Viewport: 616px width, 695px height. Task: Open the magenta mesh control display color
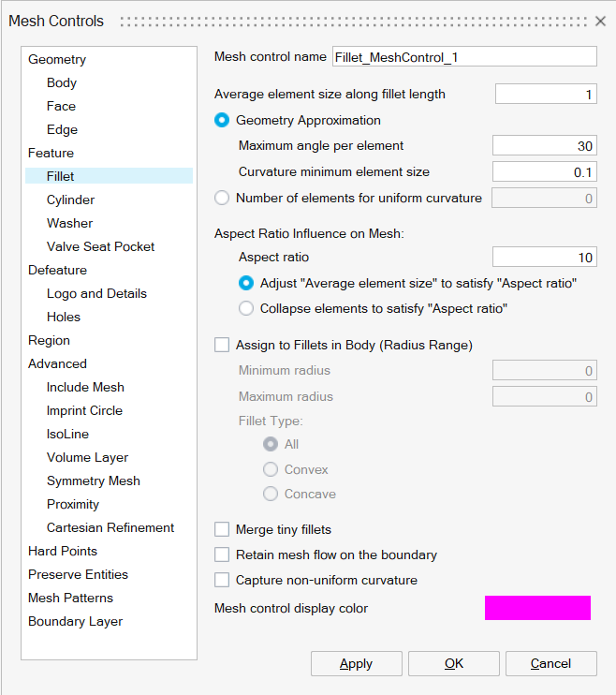point(537,608)
